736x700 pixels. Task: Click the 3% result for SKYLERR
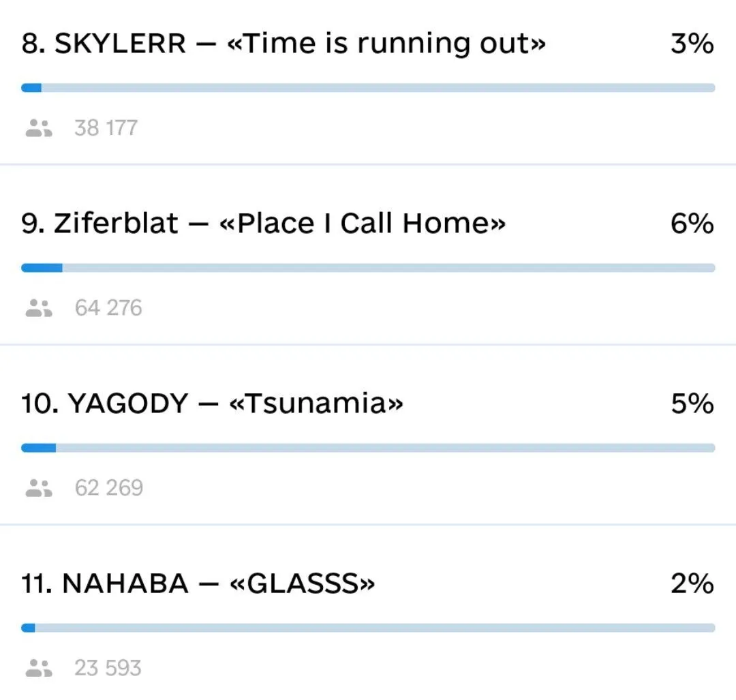click(692, 44)
